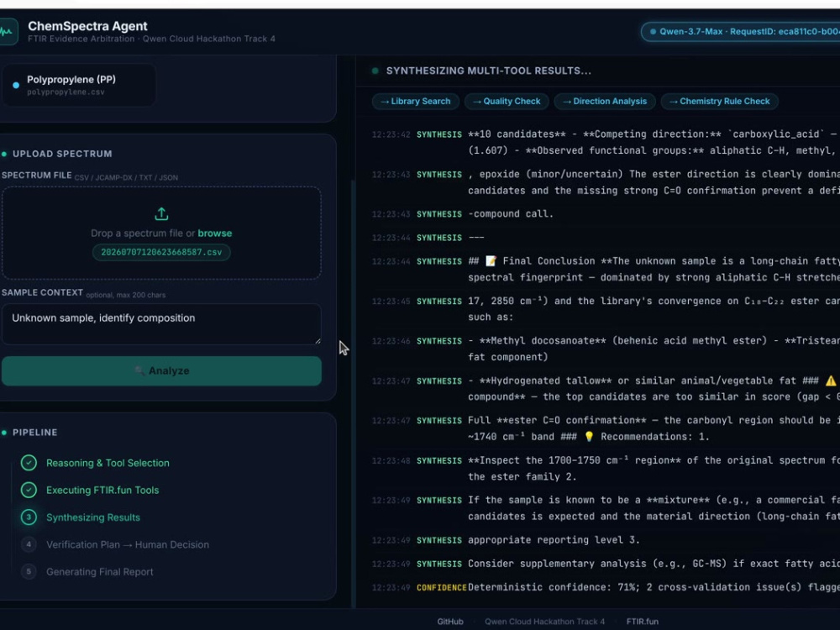The width and height of the screenshot is (840, 630).
Task: Open the Chemistry Rule Check tool chip
Action: 719,102
